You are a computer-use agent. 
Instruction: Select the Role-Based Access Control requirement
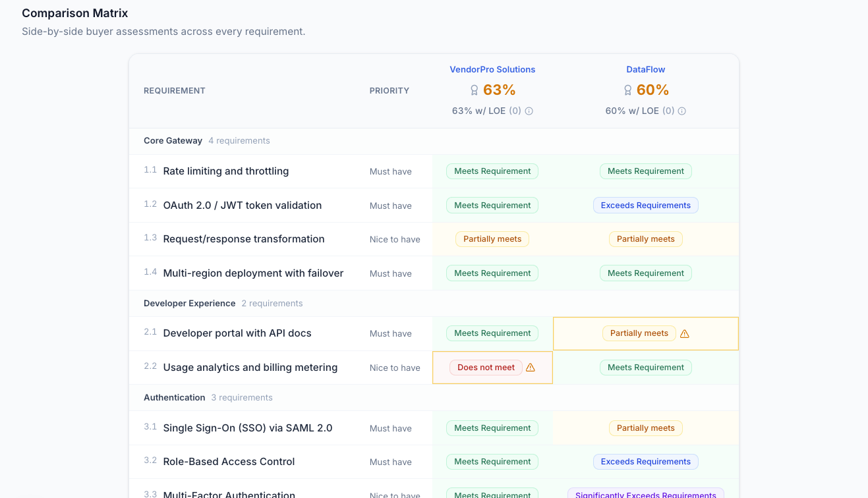pyautogui.click(x=229, y=462)
